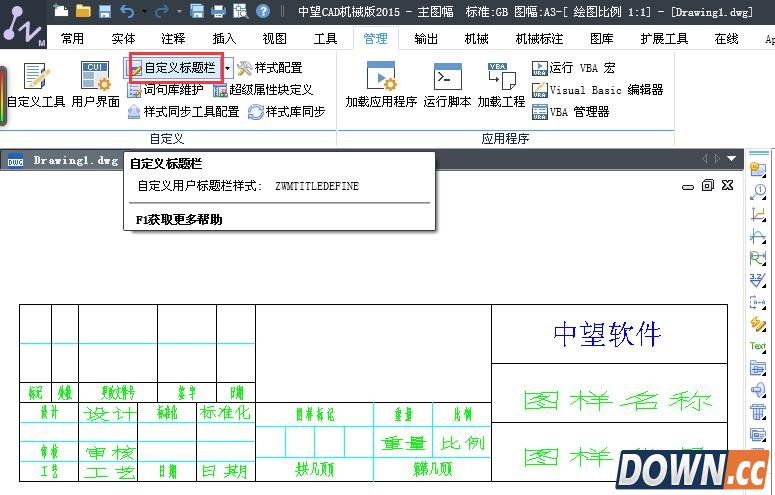Run 样式库同步

(x=287, y=112)
